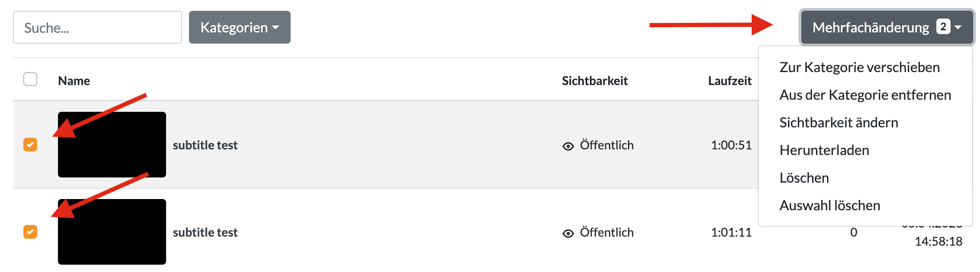Image resolution: width=980 pixels, height=272 pixels.
Task: Open the second subtitle test thumbnail
Action: pyautogui.click(x=112, y=232)
